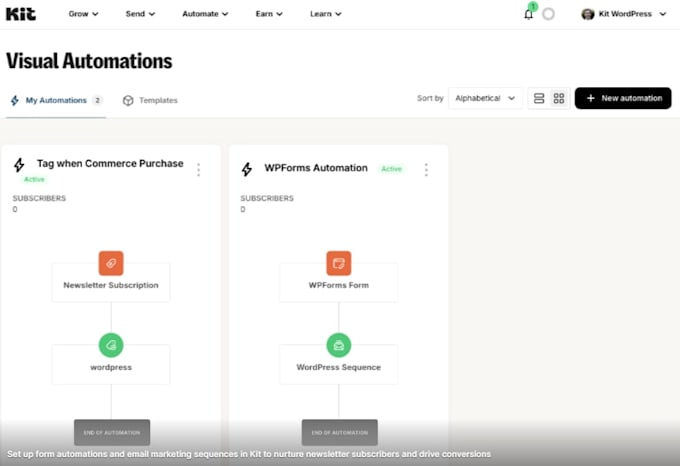Click the My Automations count badge
Screen dimensions: 680x466
click(98, 101)
